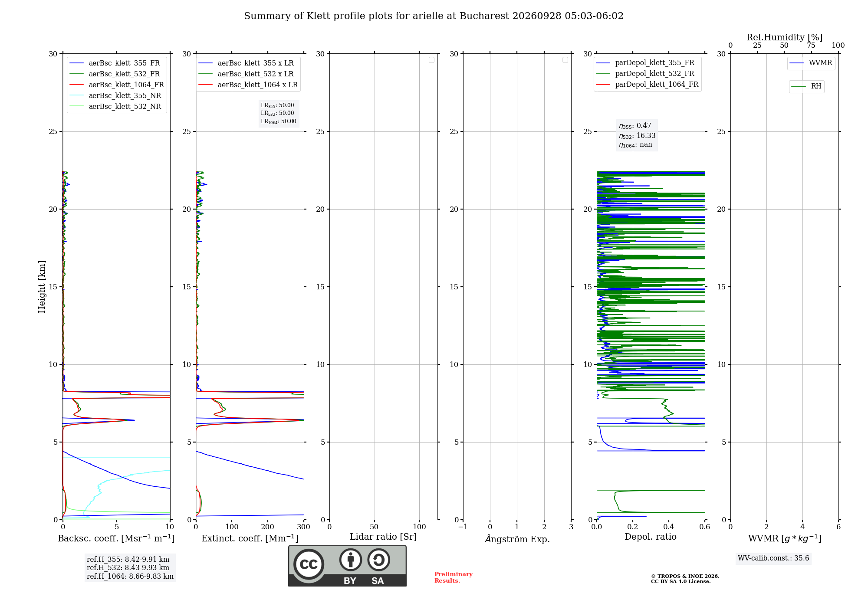Click the Lidar ratio [Sr] axis label
868x590 pixels.
383,537
